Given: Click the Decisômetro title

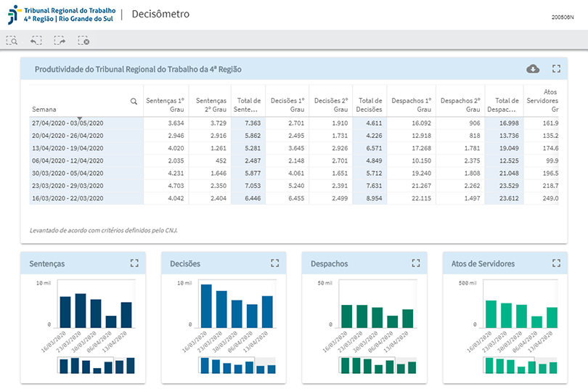Looking at the screenshot, I should coord(160,15).
